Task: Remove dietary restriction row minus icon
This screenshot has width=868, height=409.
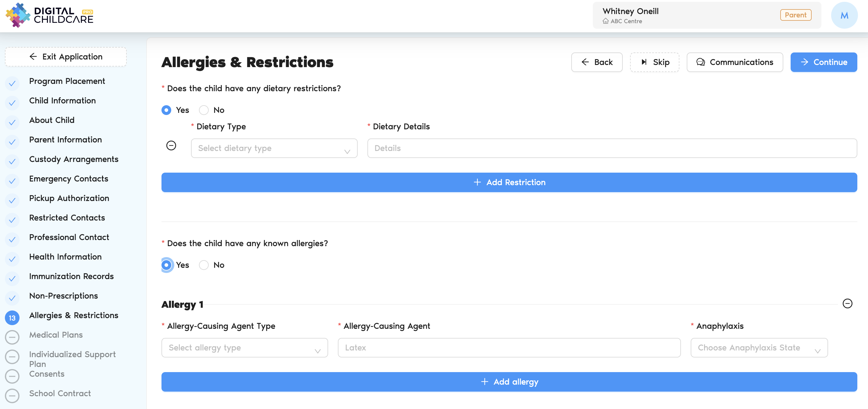Action: tap(171, 146)
